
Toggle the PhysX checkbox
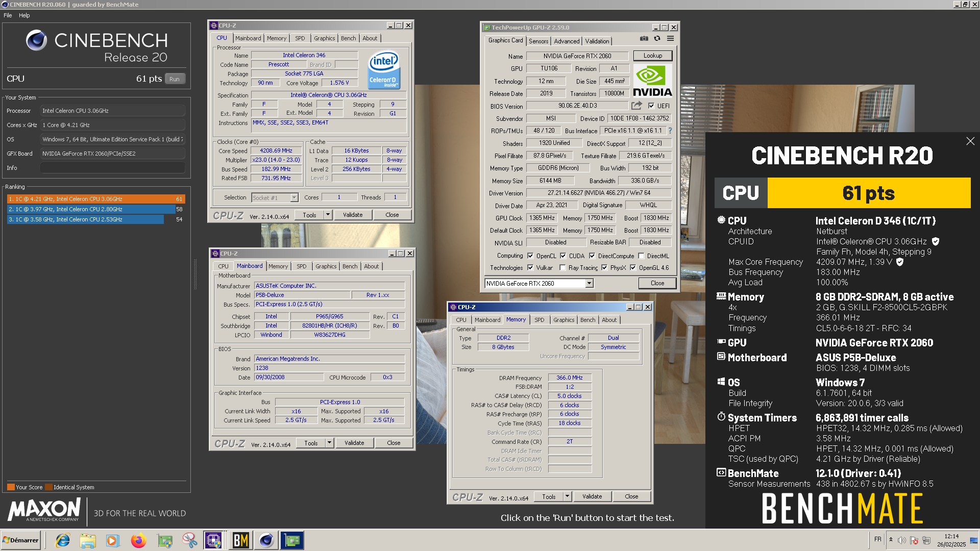pyautogui.click(x=604, y=268)
